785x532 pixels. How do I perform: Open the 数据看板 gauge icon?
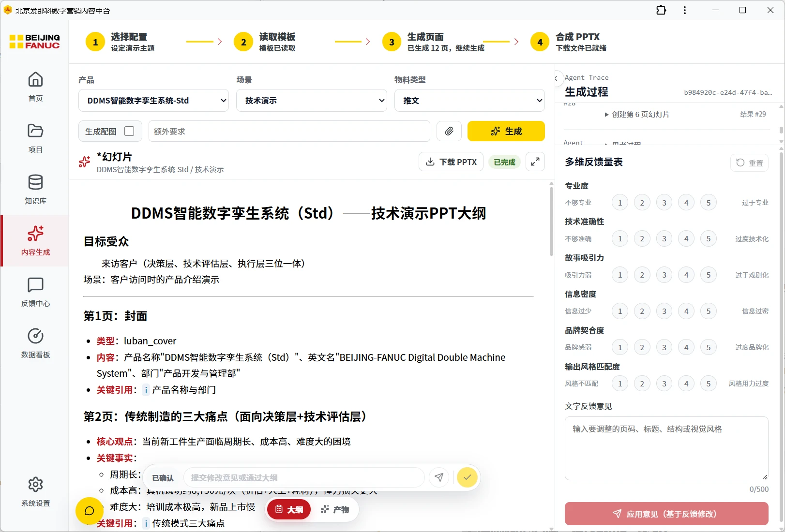click(x=35, y=336)
